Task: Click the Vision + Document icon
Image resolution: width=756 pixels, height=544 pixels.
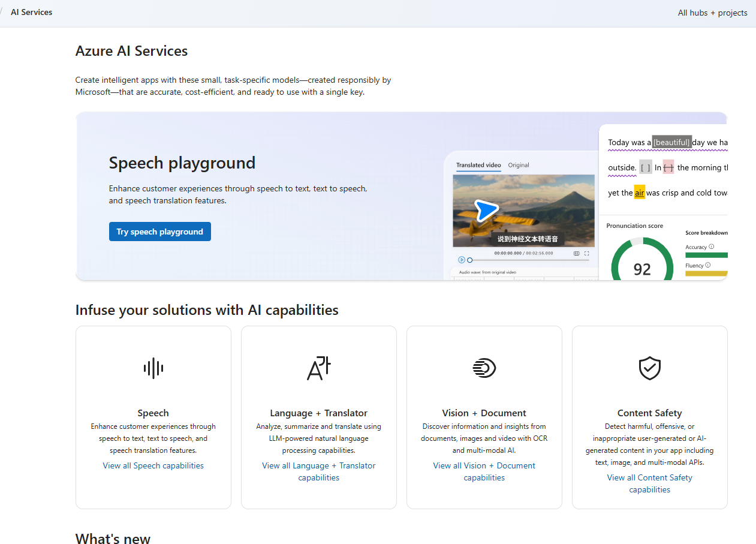Action: [484, 368]
